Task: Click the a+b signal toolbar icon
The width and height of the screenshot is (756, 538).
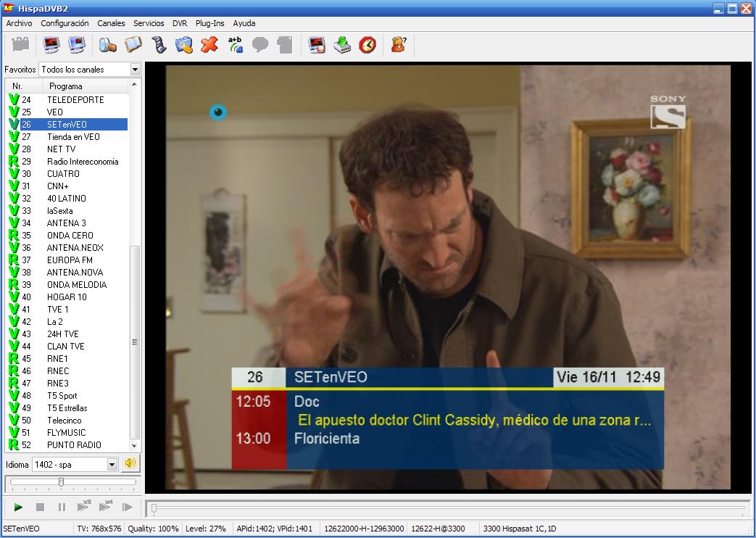Action: [235, 45]
